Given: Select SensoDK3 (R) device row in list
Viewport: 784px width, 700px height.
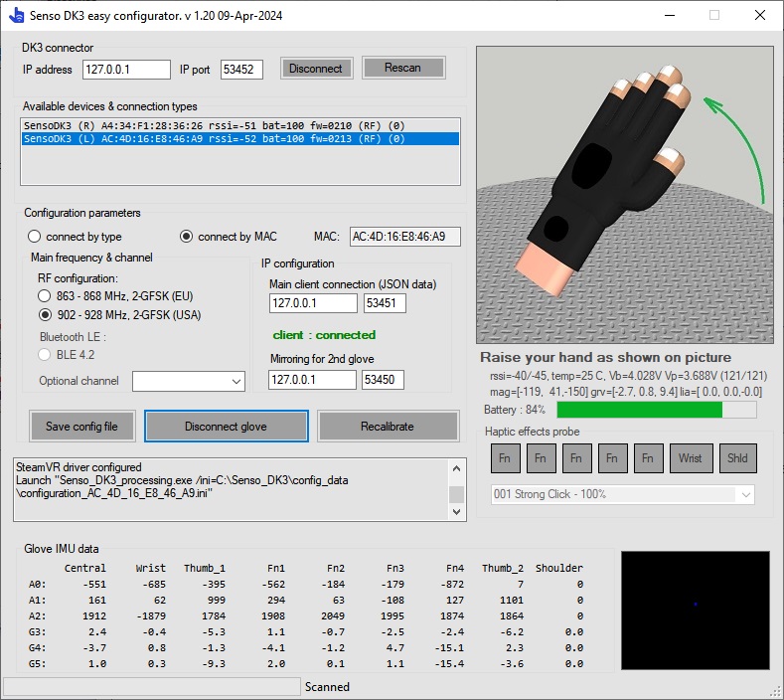Looking at the screenshot, I should pos(240,125).
